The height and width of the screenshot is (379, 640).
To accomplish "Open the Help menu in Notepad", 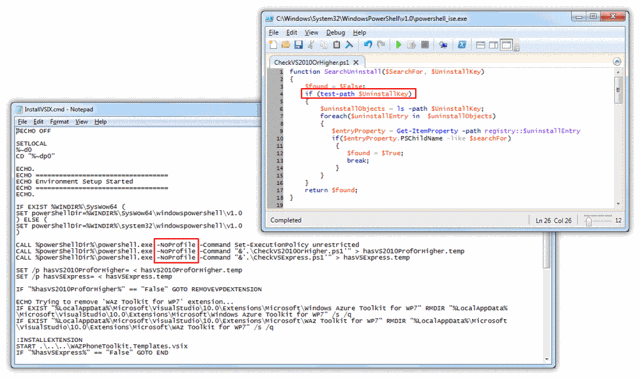I will [x=100, y=122].
